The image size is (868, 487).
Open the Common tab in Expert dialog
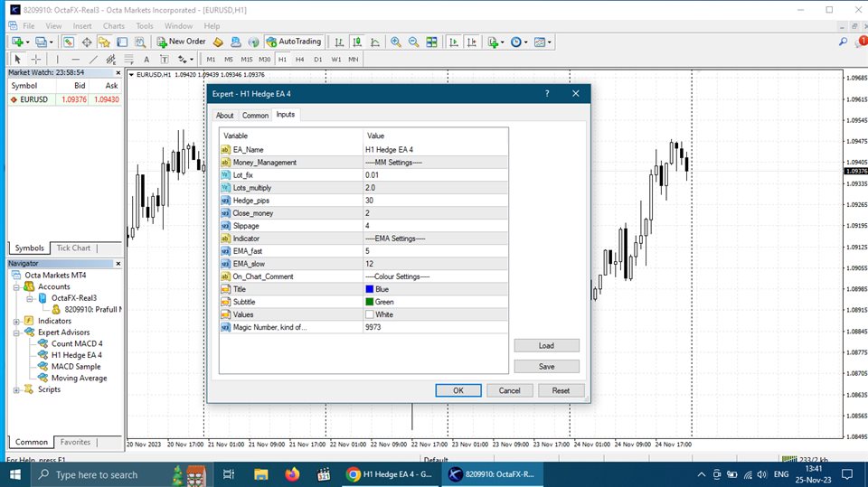point(255,116)
